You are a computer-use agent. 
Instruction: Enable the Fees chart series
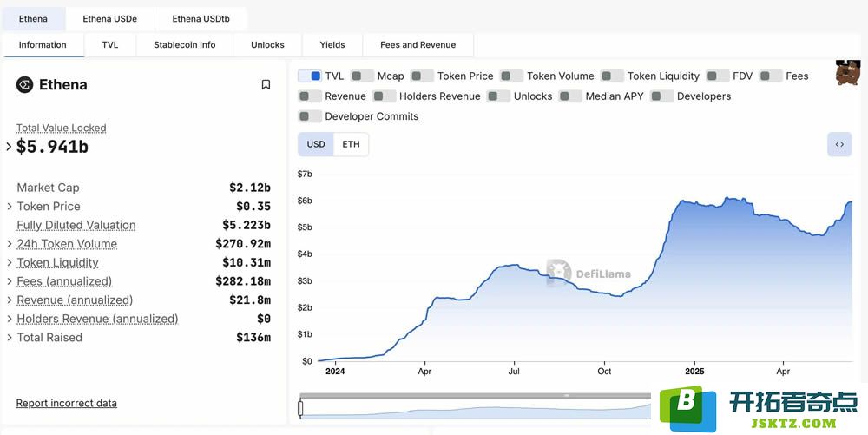771,76
